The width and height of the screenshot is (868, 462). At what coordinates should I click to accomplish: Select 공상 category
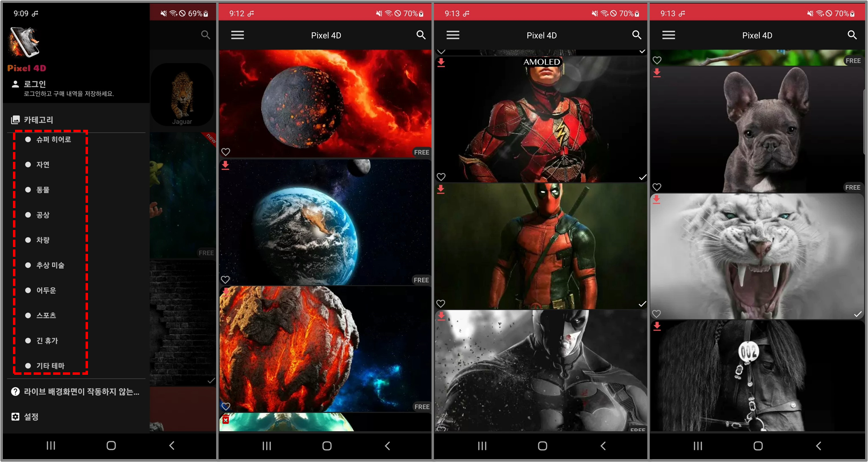[x=43, y=215]
